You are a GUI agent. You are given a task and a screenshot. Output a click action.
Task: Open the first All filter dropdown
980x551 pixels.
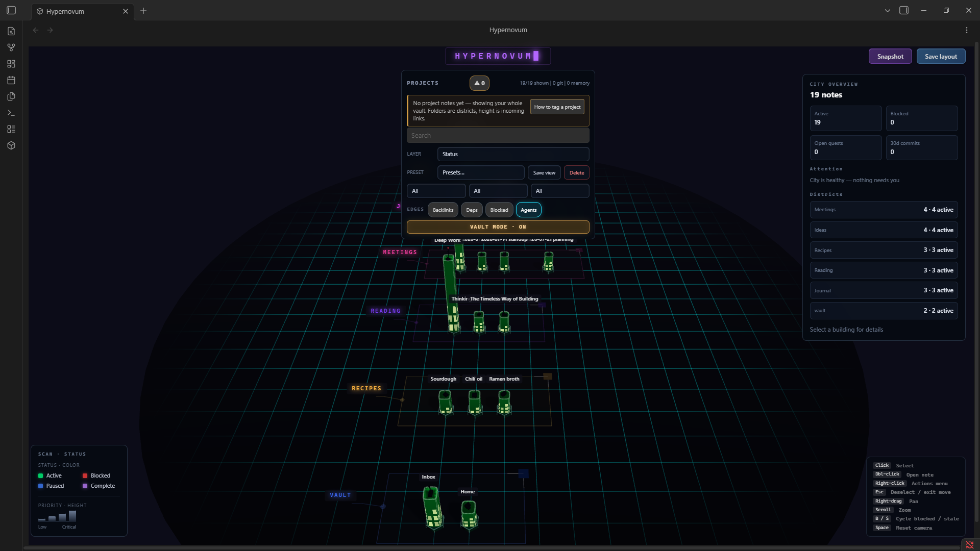pyautogui.click(x=436, y=191)
